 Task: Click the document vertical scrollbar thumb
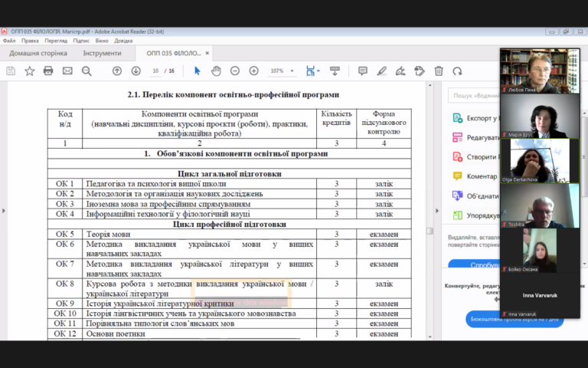[x=430, y=231]
